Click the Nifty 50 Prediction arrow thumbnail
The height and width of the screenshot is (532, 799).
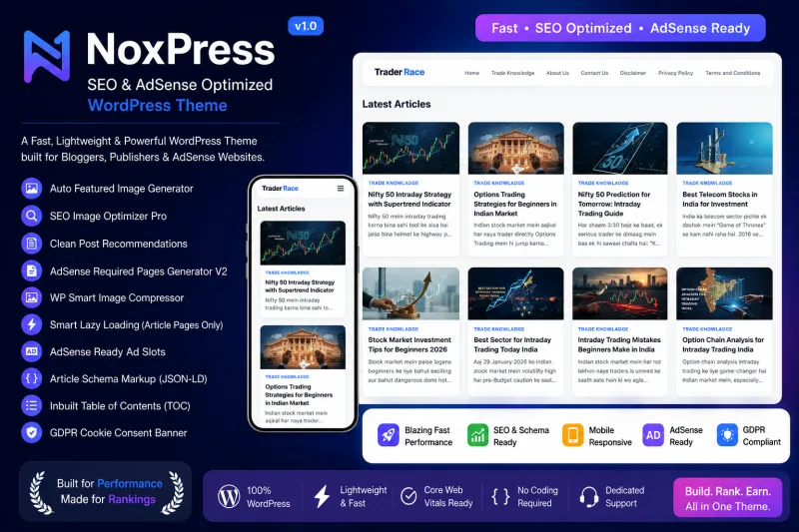pos(620,148)
